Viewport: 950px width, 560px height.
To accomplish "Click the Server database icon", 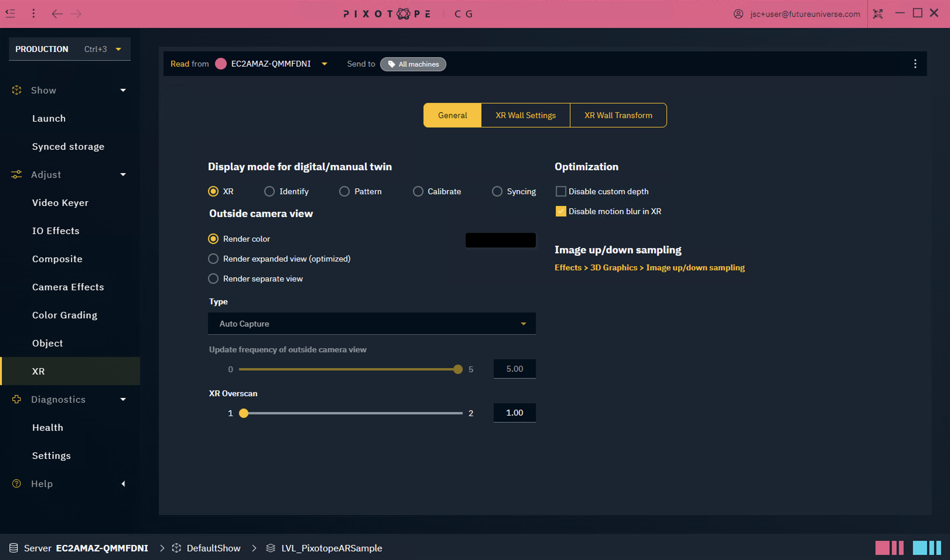I will pyautogui.click(x=13, y=548).
